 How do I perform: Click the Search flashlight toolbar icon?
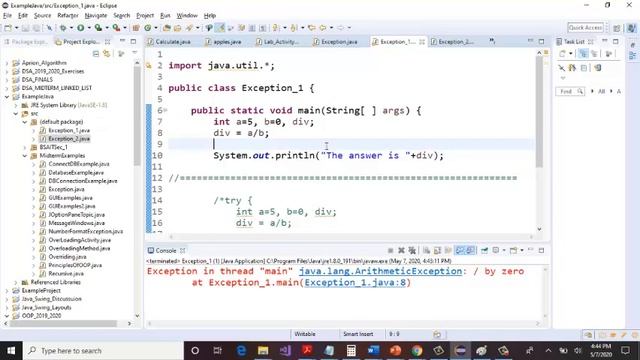click(x=189, y=28)
